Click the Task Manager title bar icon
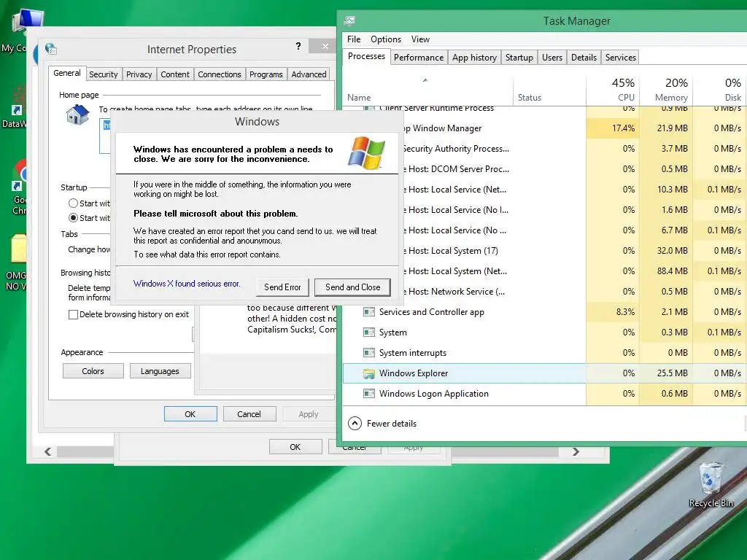This screenshot has width=747, height=560. click(x=349, y=20)
